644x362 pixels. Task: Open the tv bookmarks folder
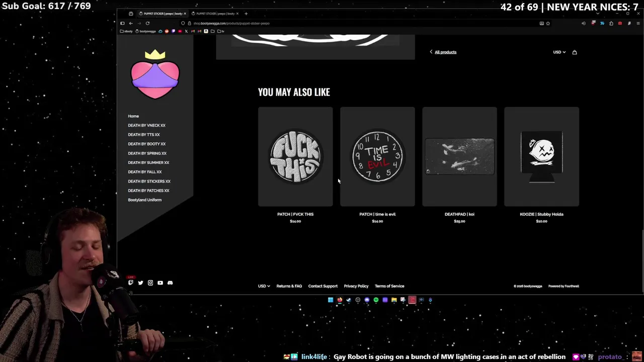221,31
